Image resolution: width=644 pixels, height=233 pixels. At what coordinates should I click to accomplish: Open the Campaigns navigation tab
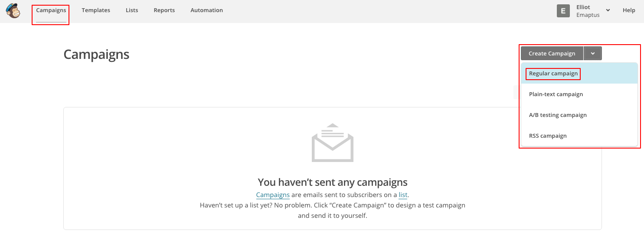pos(51,10)
